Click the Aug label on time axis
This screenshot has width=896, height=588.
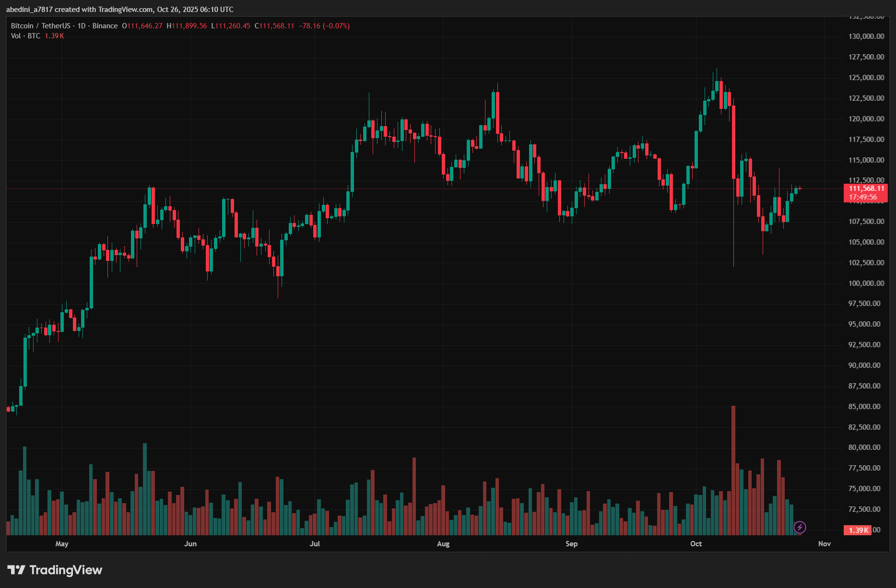pos(443,543)
